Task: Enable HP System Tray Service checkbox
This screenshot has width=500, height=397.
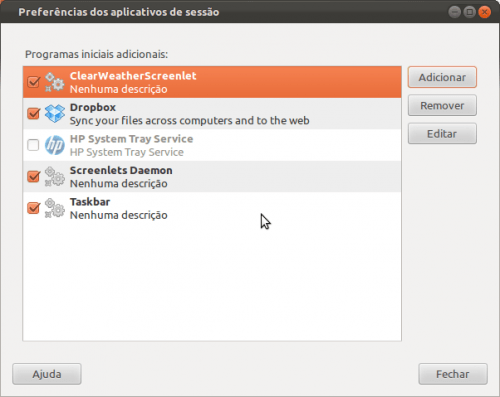Action: point(33,145)
